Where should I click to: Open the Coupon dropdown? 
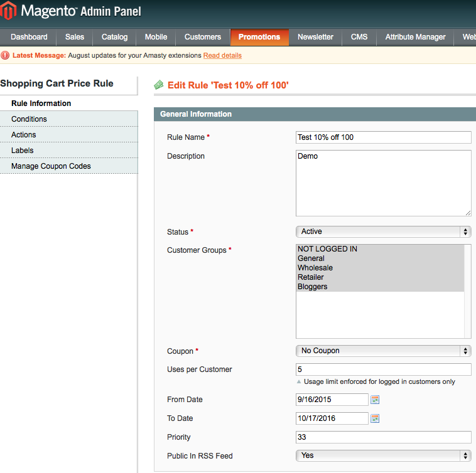(x=384, y=351)
